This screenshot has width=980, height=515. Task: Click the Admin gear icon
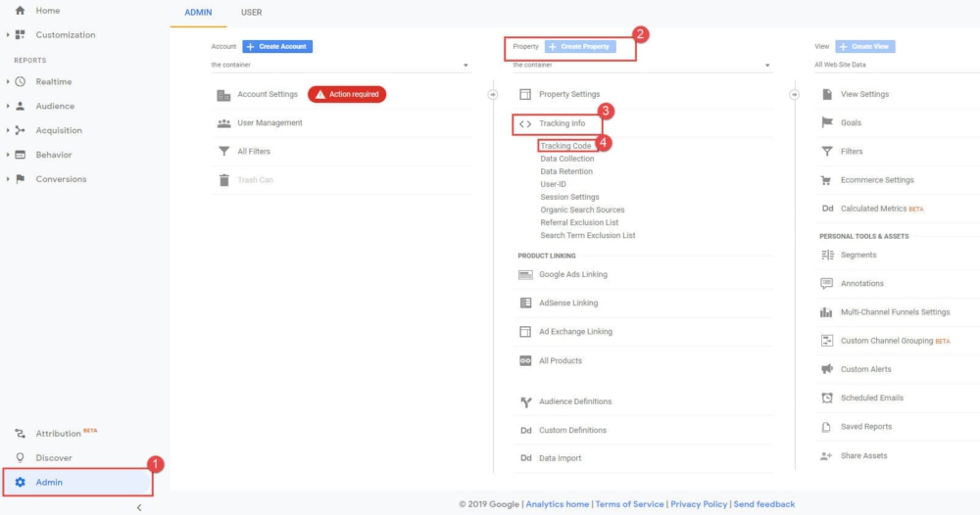pyautogui.click(x=20, y=482)
